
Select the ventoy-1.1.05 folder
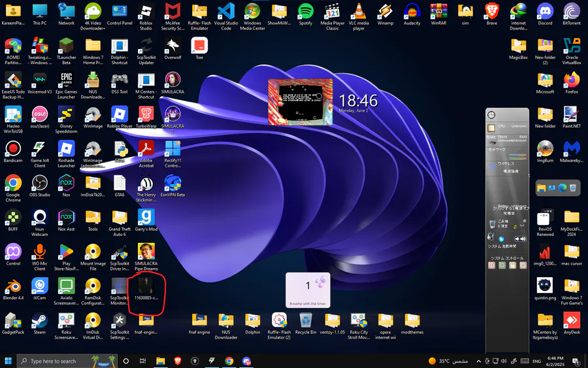[332, 324]
